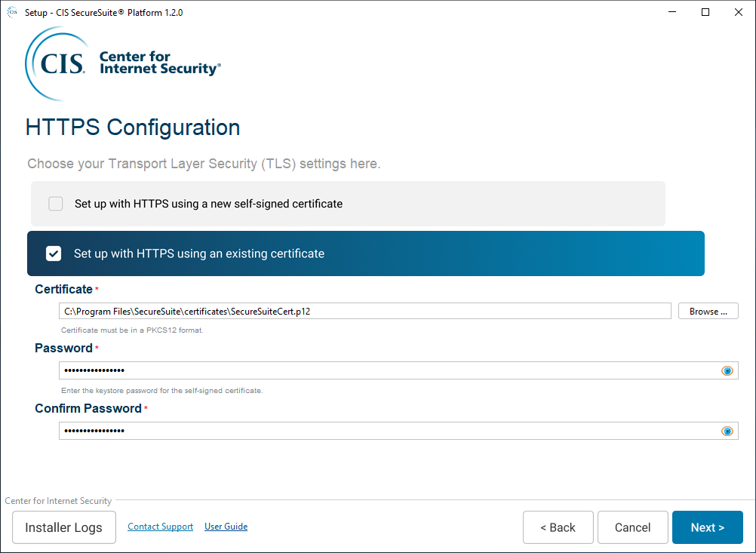The height and width of the screenshot is (553, 756).
Task: Go back to the previous setup step
Action: [558, 527]
